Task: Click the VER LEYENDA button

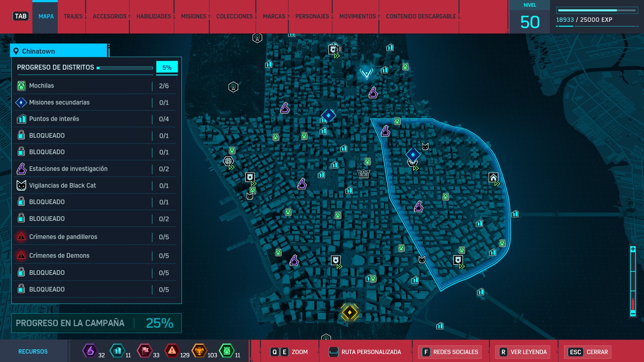Action: [x=523, y=352]
